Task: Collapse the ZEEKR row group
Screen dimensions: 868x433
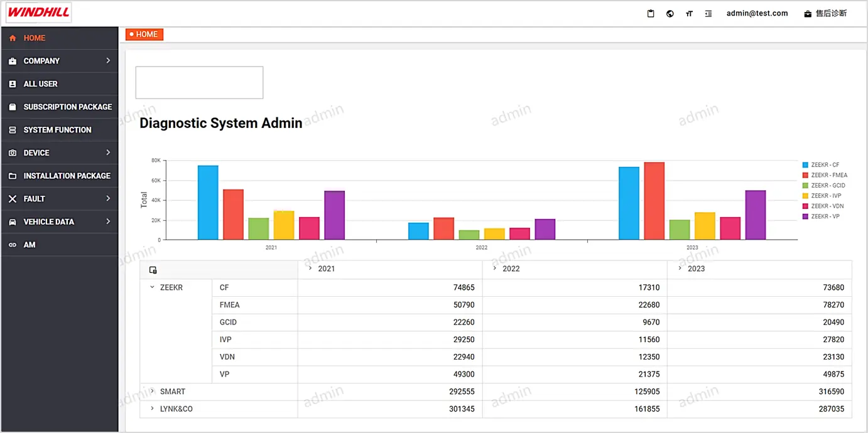Action: click(152, 287)
